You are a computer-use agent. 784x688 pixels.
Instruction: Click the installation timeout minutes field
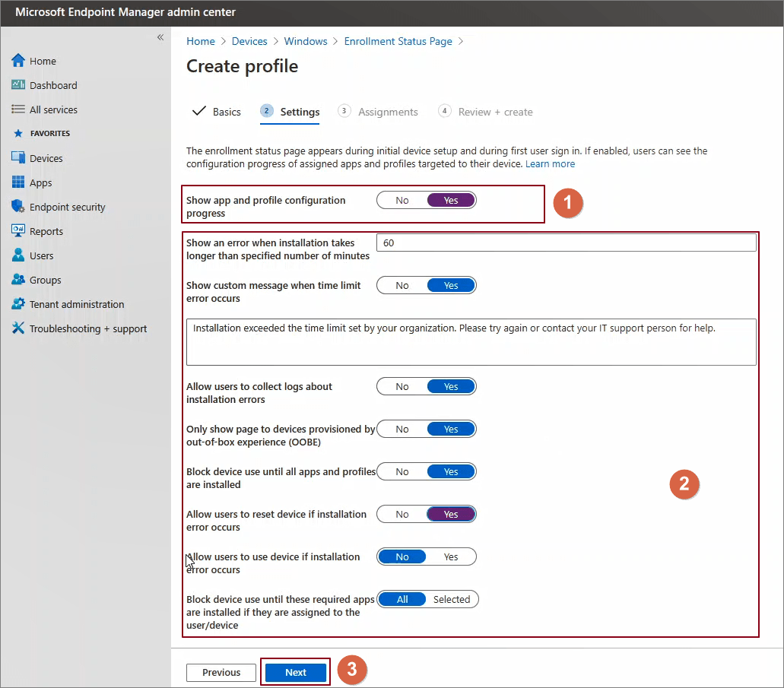566,243
